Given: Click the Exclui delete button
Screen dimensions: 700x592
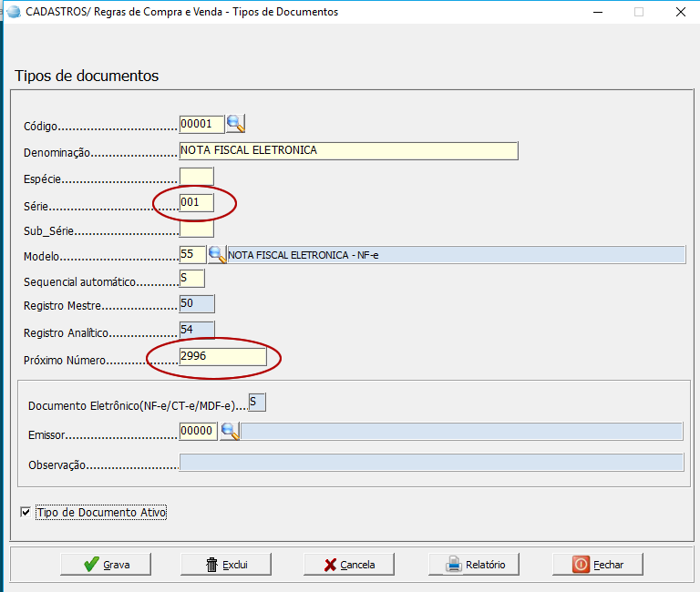Looking at the screenshot, I should [226, 565].
